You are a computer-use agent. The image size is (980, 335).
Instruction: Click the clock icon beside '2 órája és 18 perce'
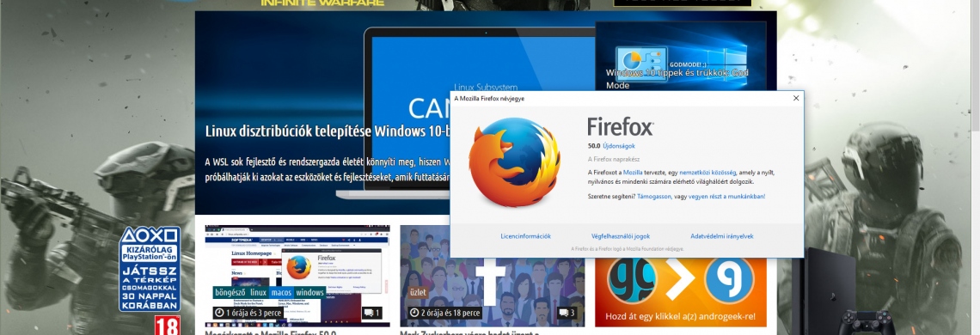[x=414, y=313]
